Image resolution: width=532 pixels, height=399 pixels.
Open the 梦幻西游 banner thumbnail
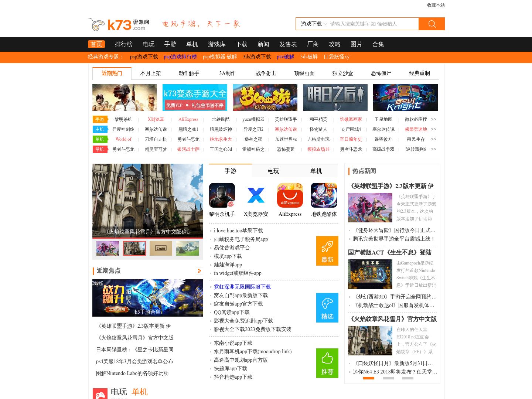click(265, 98)
